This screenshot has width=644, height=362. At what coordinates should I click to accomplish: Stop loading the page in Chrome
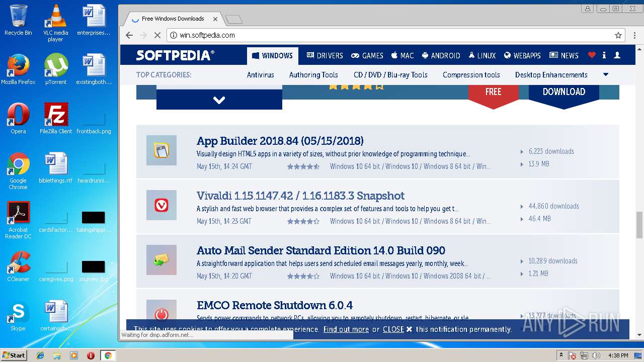coord(157,35)
